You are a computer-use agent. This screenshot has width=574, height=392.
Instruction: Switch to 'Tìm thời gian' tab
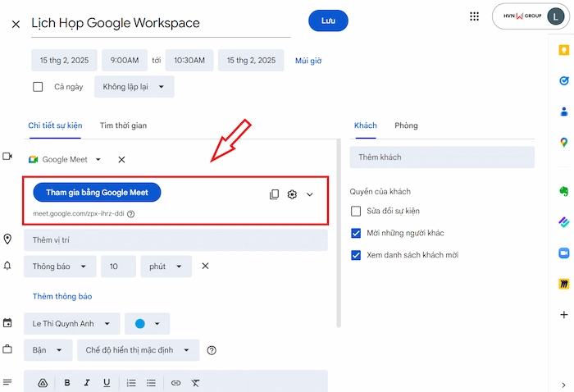(x=123, y=125)
